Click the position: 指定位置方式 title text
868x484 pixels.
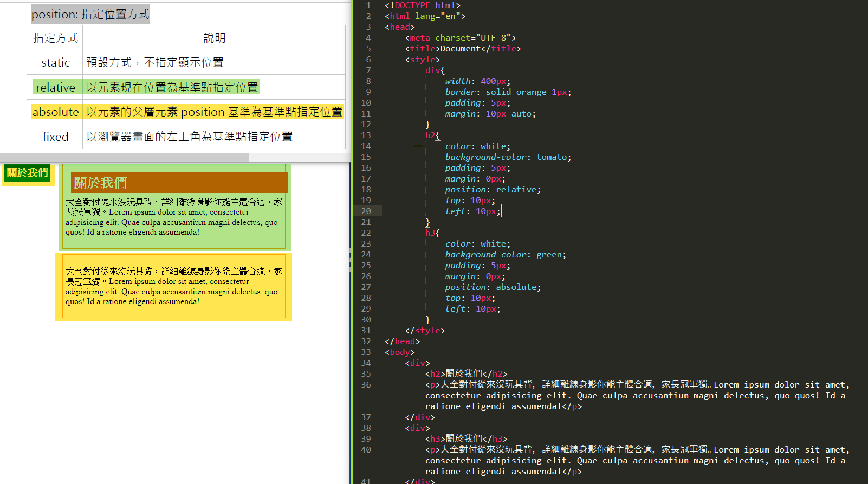(x=90, y=14)
